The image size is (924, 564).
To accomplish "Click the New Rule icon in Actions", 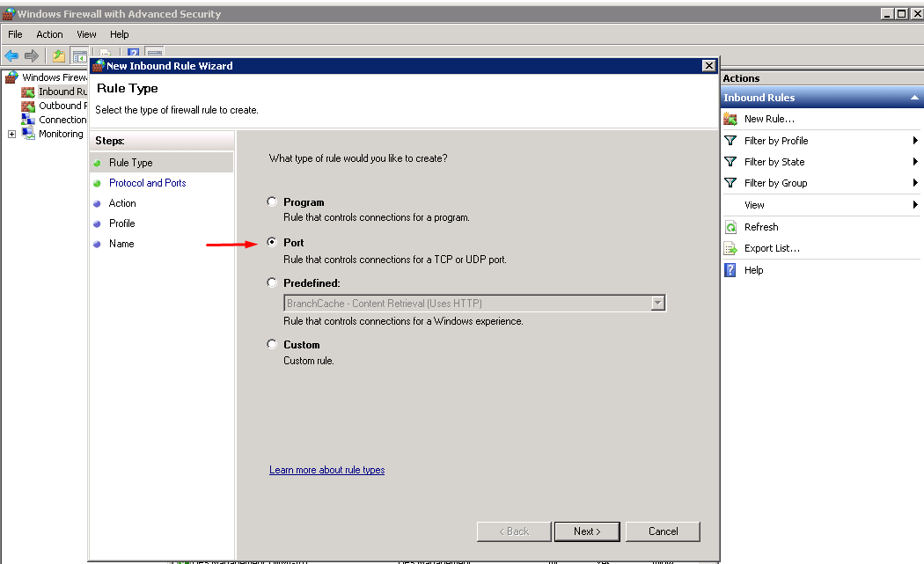I will click(x=730, y=119).
